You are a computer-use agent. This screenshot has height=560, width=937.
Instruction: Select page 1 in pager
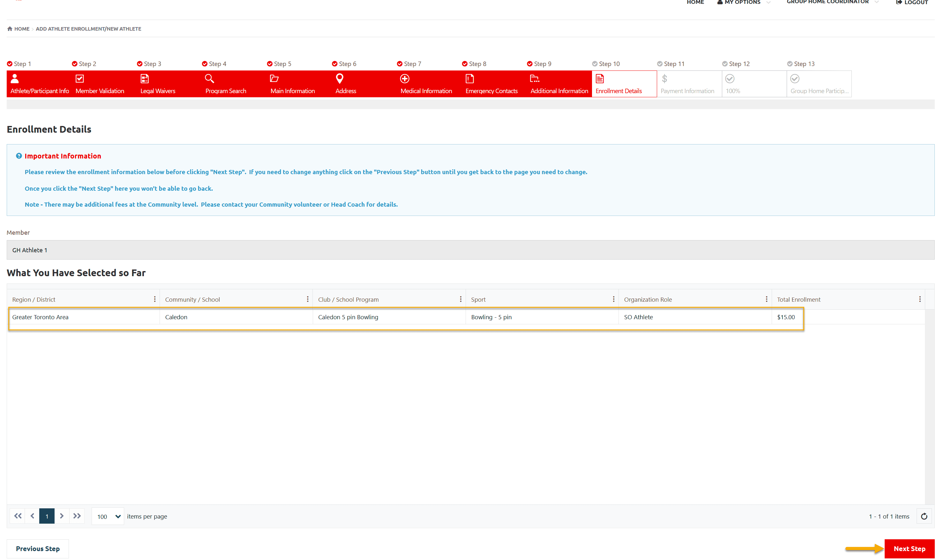[47, 516]
